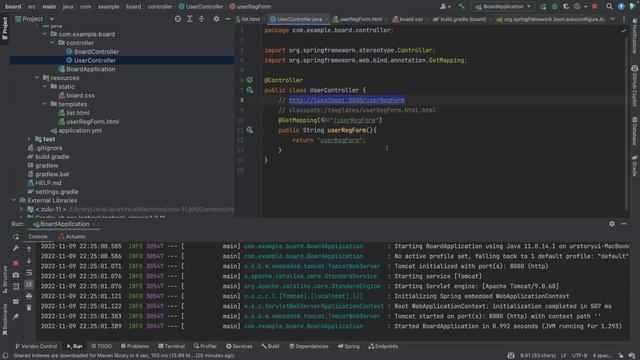The width and height of the screenshot is (640, 360).
Task: Open Version Control tool window
Action: click(36, 346)
